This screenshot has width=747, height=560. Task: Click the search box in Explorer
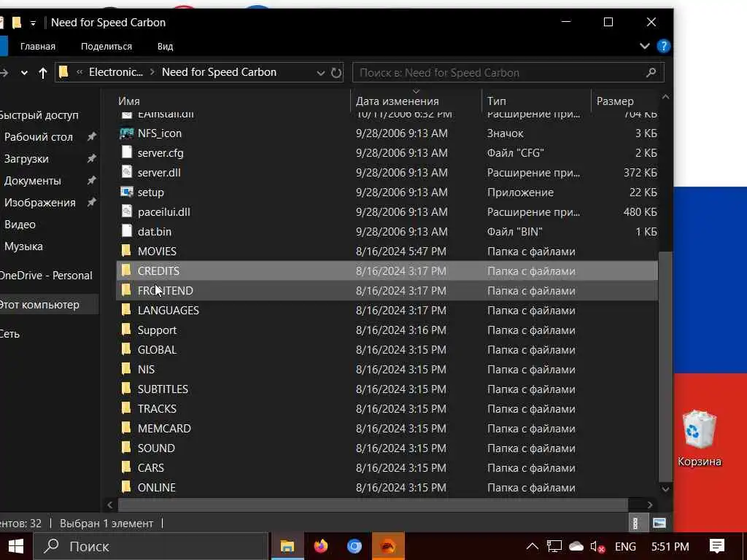pyautogui.click(x=508, y=72)
